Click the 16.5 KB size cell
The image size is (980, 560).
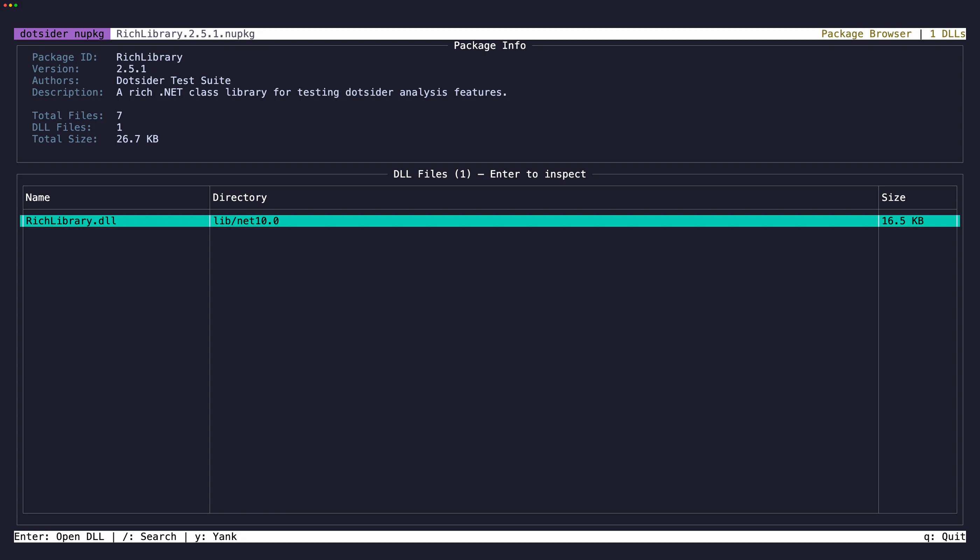point(902,221)
